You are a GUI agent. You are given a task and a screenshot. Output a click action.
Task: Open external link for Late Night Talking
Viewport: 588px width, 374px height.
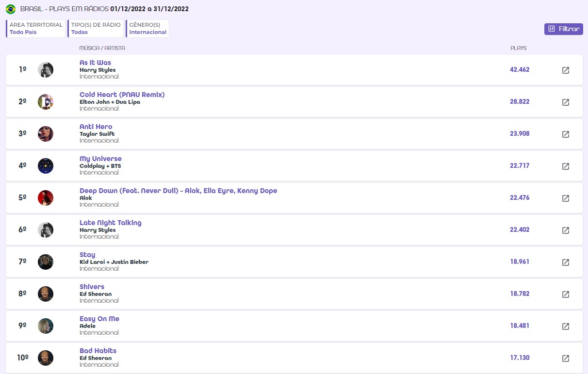coord(565,230)
